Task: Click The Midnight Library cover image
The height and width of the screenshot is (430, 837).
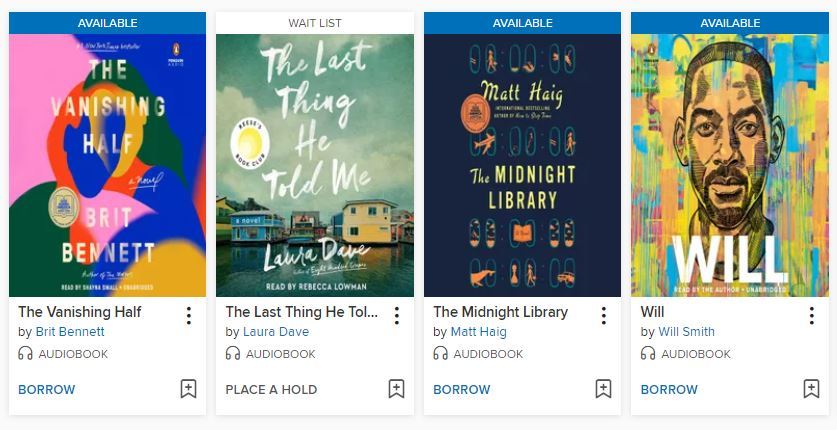Action: (x=522, y=165)
